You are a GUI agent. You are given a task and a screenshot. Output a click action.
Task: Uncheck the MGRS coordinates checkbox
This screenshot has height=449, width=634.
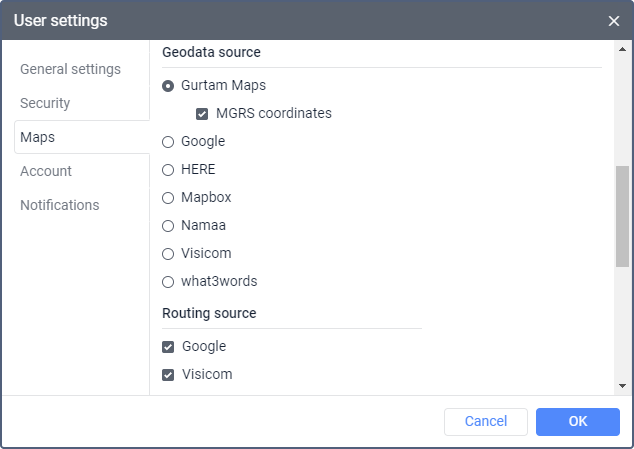[202, 114]
